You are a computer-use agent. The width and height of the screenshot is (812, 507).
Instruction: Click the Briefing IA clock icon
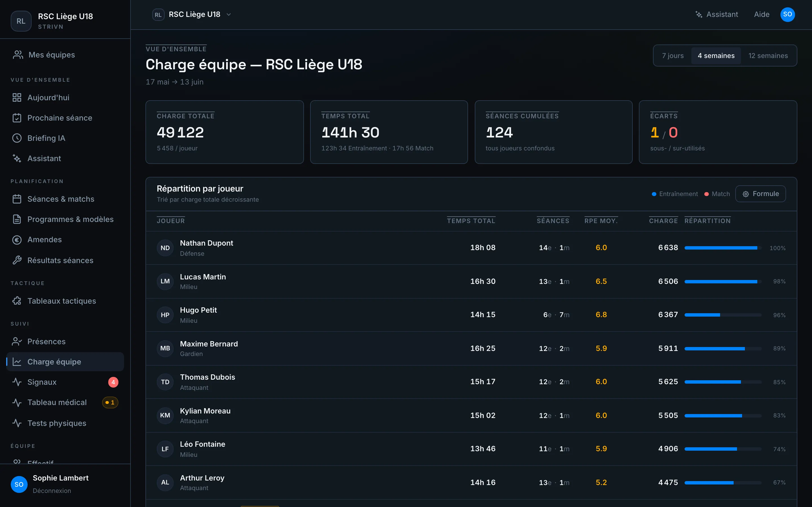(17, 138)
